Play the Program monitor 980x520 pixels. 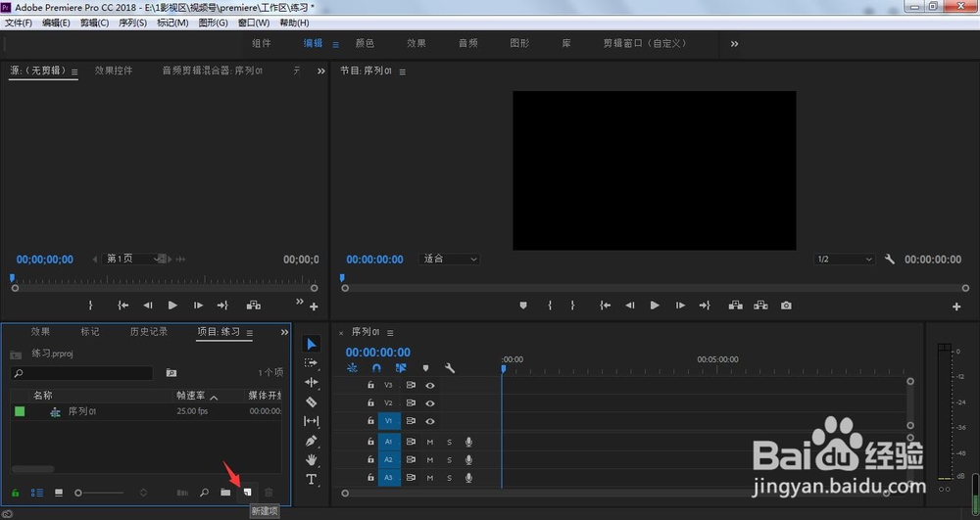click(x=655, y=306)
